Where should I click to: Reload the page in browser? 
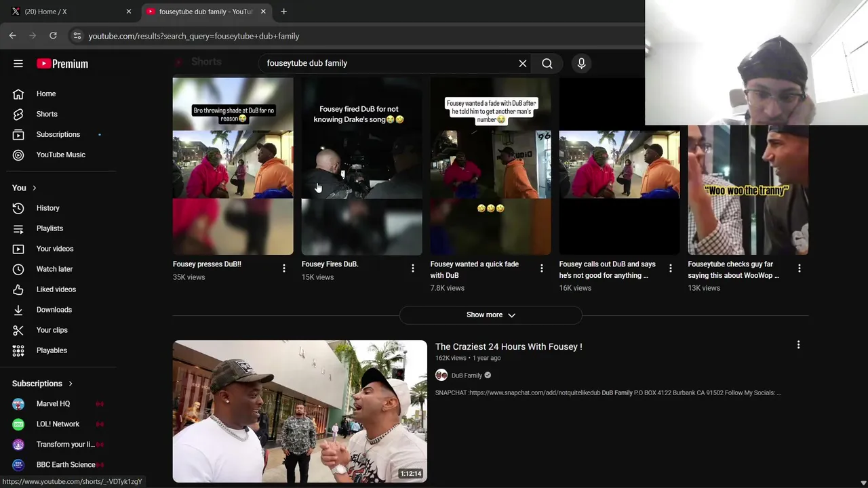click(x=53, y=36)
